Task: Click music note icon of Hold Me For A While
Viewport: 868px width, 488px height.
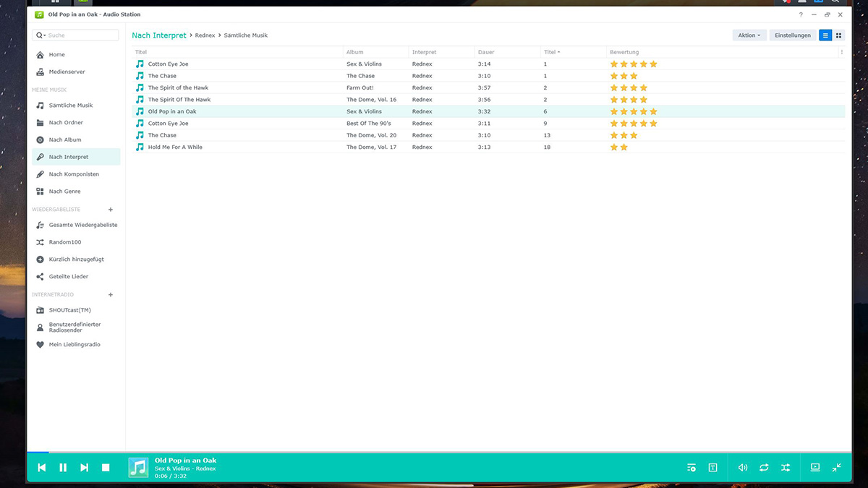Action: 140,147
